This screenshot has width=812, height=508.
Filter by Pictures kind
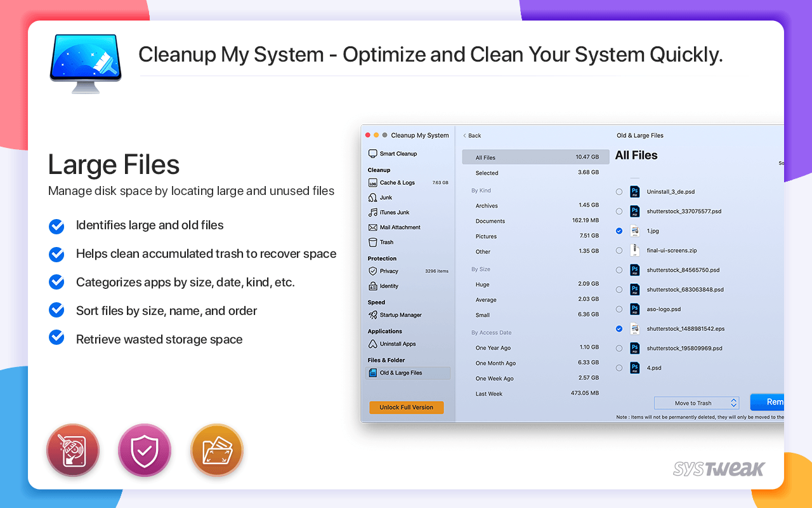click(486, 236)
